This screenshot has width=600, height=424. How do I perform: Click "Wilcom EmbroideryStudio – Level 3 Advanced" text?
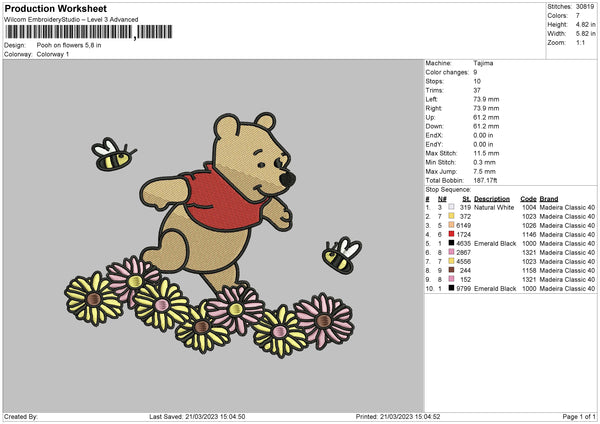click(71, 20)
